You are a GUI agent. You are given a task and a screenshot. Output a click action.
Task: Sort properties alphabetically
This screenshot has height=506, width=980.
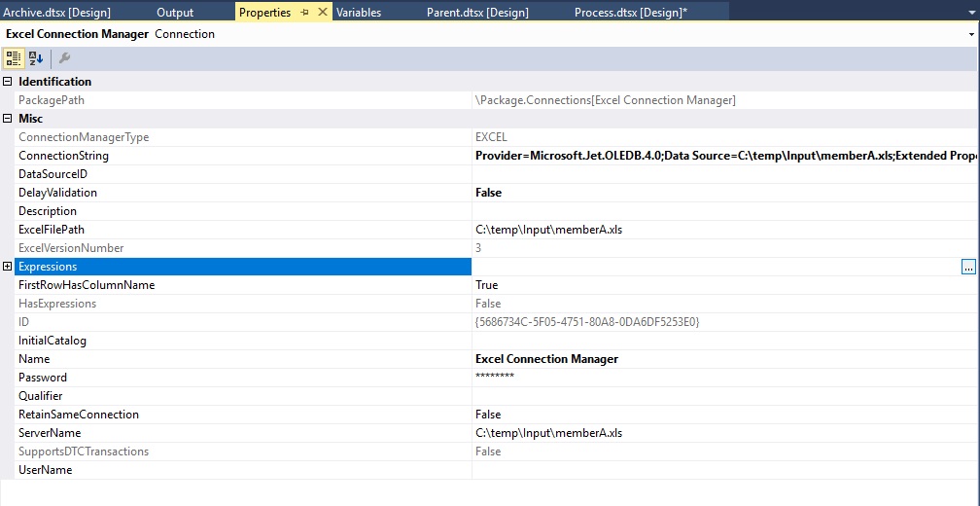[x=36, y=58]
